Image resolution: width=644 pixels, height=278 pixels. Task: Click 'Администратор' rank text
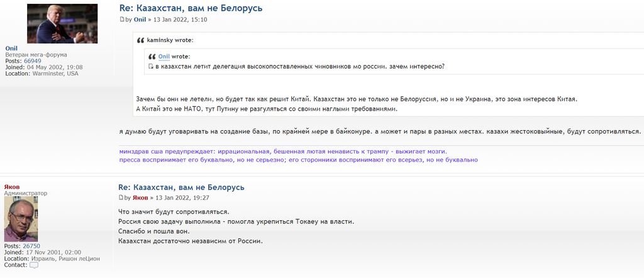pyautogui.click(x=25, y=193)
